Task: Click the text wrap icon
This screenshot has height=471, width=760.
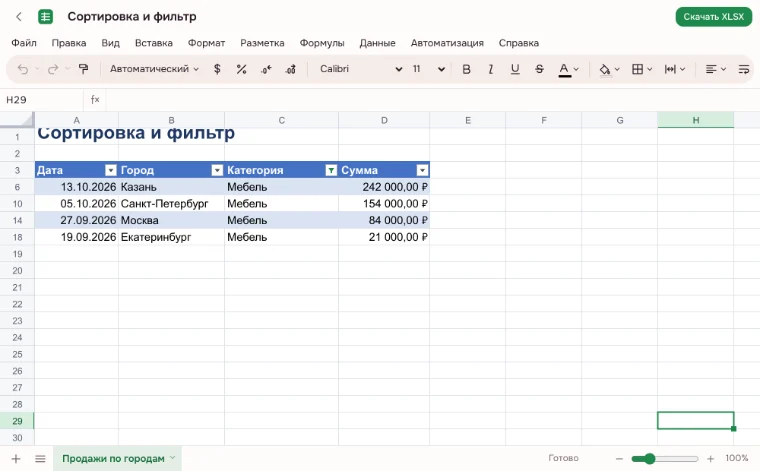Action: coord(744,69)
